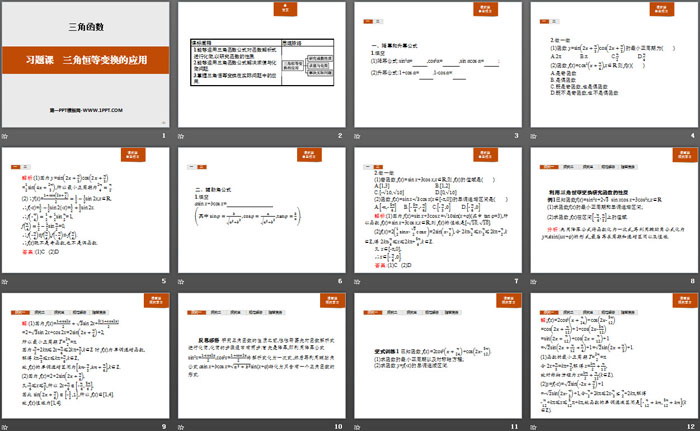Click the orange 习题课 title banner
This screenshot has width=700, height=431.
point(86,58)
